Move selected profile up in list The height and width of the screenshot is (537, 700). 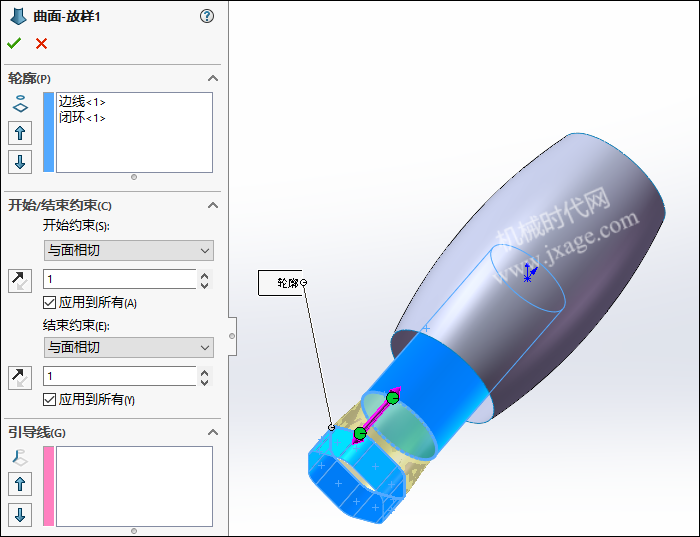click(x=20, y=133)
